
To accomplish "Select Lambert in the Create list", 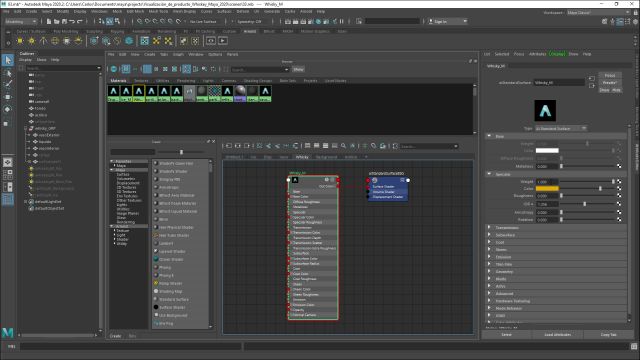I will coord(166,243).
